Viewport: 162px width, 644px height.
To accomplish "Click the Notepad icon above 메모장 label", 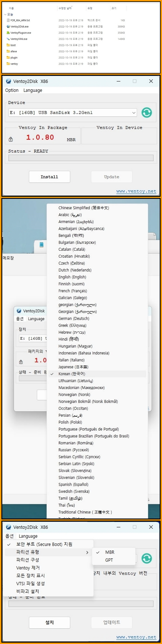I will point(41,245).
